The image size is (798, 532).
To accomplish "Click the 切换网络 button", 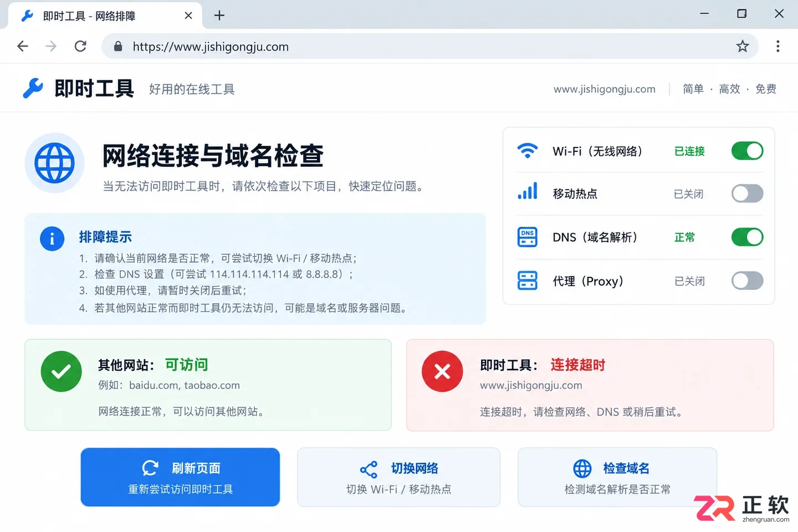I will [398, 477].
